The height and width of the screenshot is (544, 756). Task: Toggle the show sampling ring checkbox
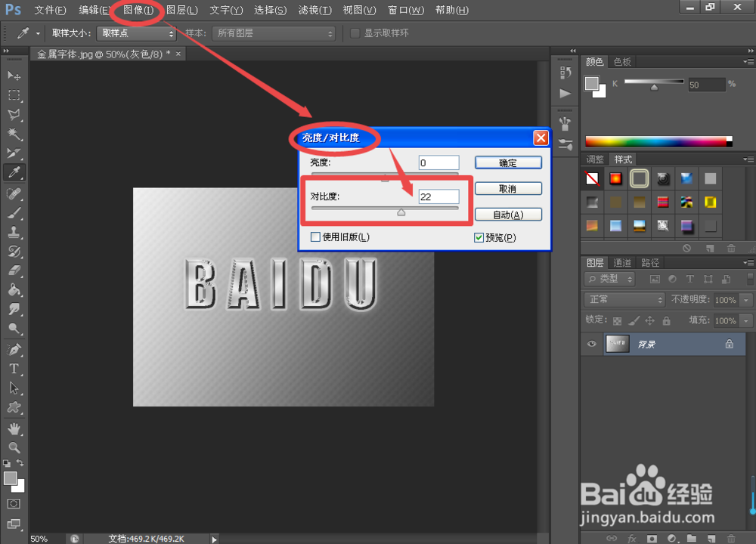[x=355, y=33]
